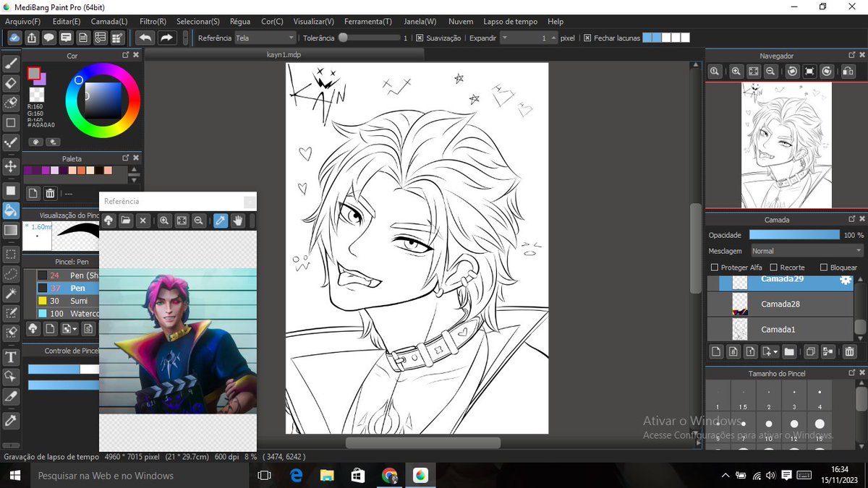Select the Lasso selection tool

click(11, 273)
